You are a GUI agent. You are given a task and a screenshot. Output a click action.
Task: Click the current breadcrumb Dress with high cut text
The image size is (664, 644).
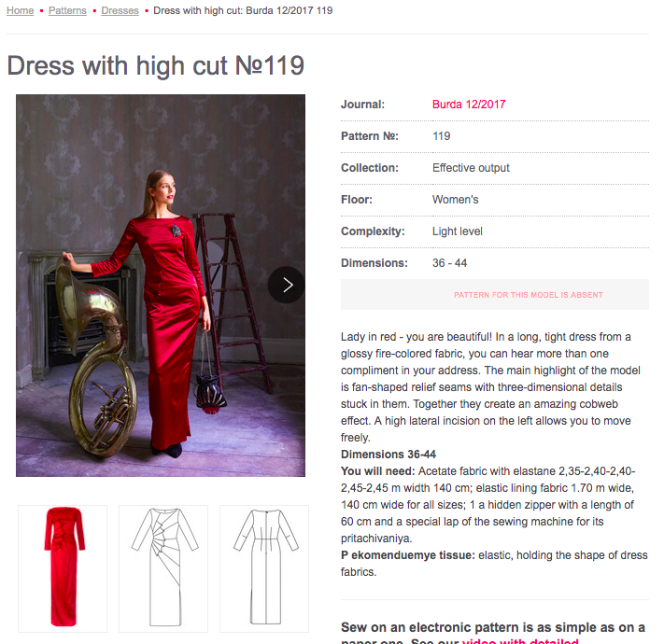tap(243, 10)
